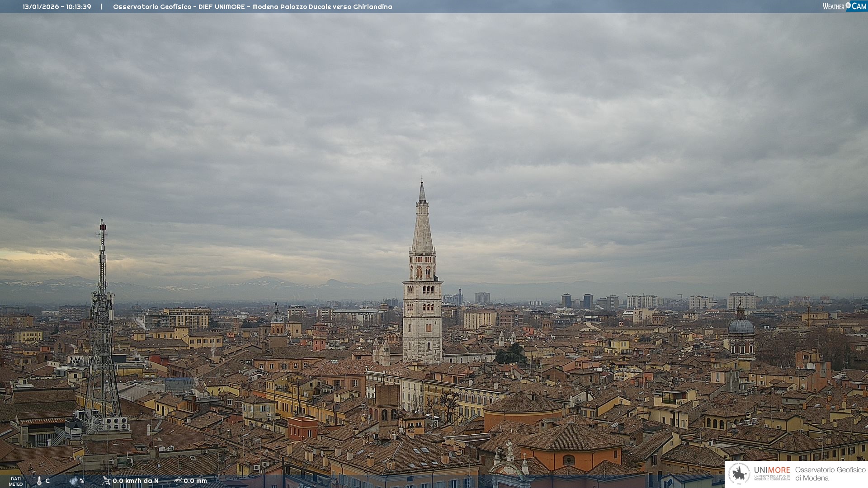Screen dimensions: 868x488
Task: Click the UNIMORE university crest emblem
Action: tap(740, 474)
